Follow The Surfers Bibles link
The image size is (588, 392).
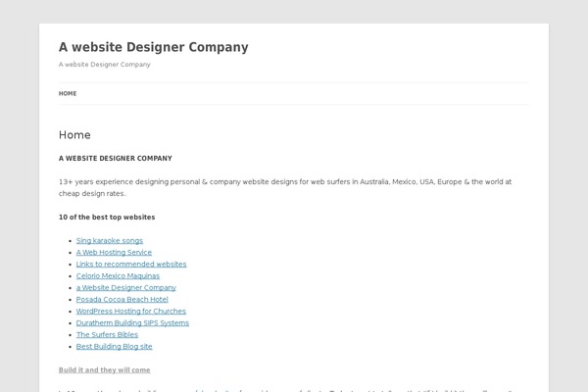(107, 334)
